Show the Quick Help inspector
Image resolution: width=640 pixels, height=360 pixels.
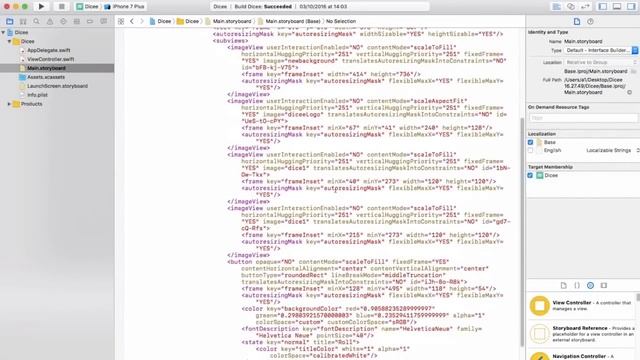click(590, 22)
